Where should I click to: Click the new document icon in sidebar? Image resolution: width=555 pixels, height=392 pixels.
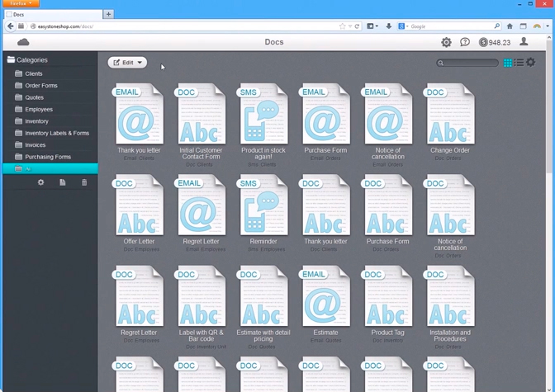[62, 182]
